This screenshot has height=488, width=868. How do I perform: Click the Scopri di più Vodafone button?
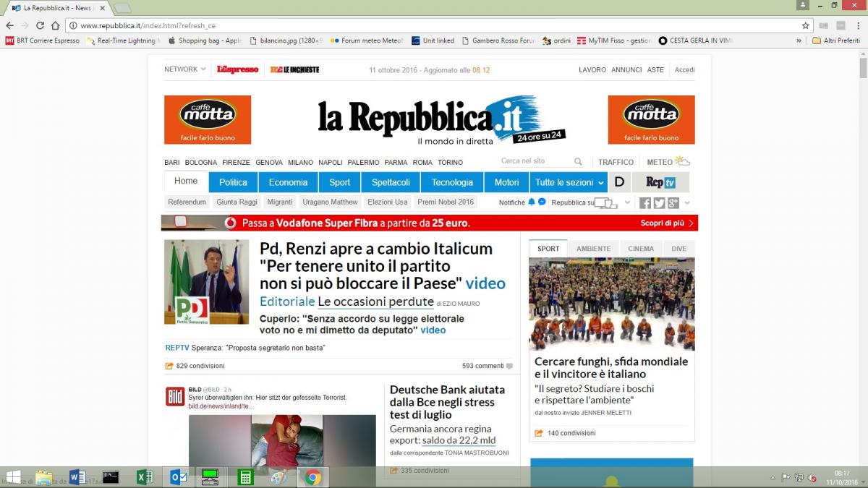click(668, 223)
